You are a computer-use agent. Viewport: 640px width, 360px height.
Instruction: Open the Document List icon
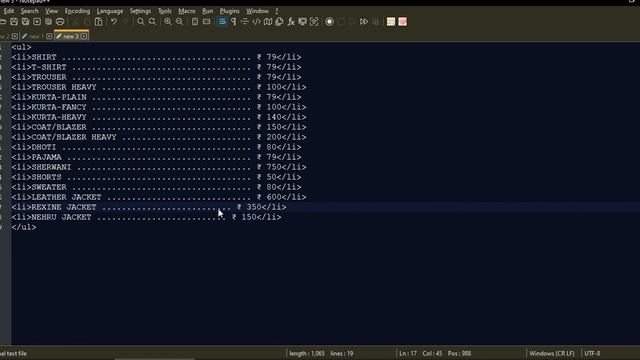coord(279,22)
